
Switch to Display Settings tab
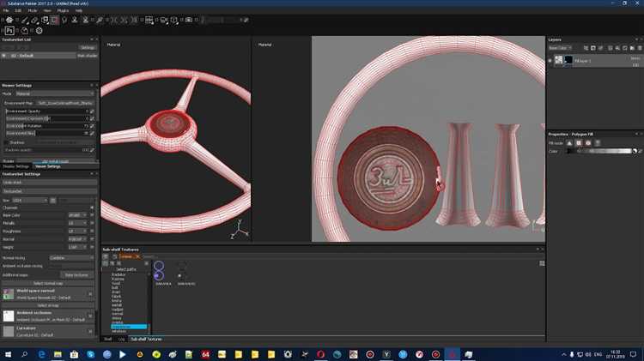16,166
